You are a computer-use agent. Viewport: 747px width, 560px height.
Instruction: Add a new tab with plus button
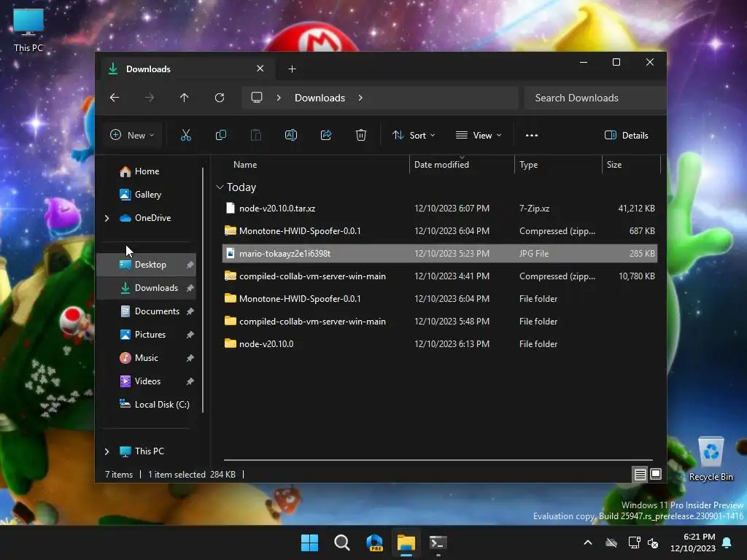(x=292, y=69)
